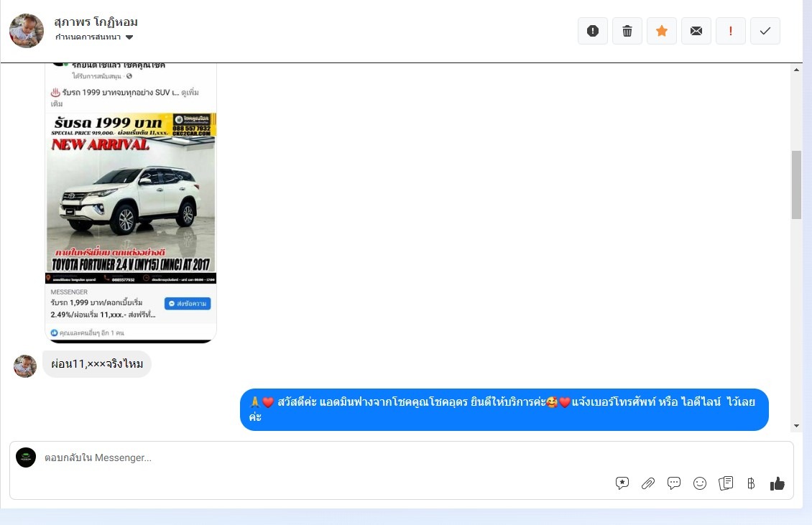Screen dimensions: 812x525
Task: Open the documents template icon
Action: [x=726, y=483]
